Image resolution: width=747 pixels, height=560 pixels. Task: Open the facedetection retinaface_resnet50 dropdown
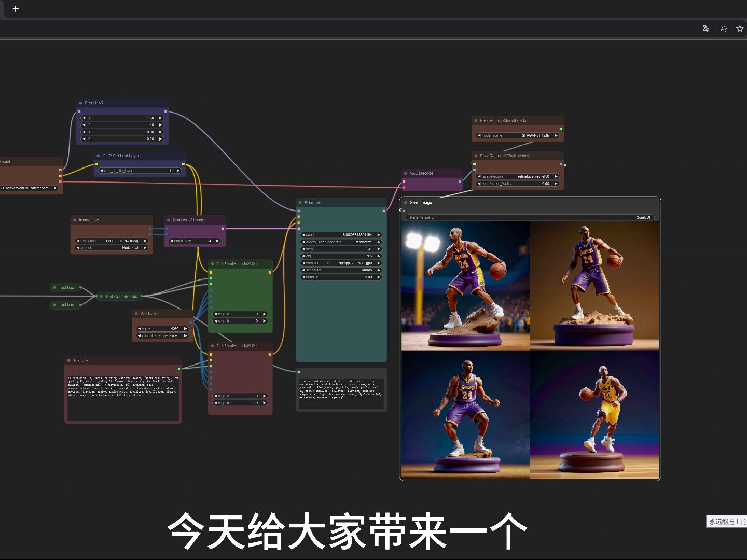(x=518, y=176)
